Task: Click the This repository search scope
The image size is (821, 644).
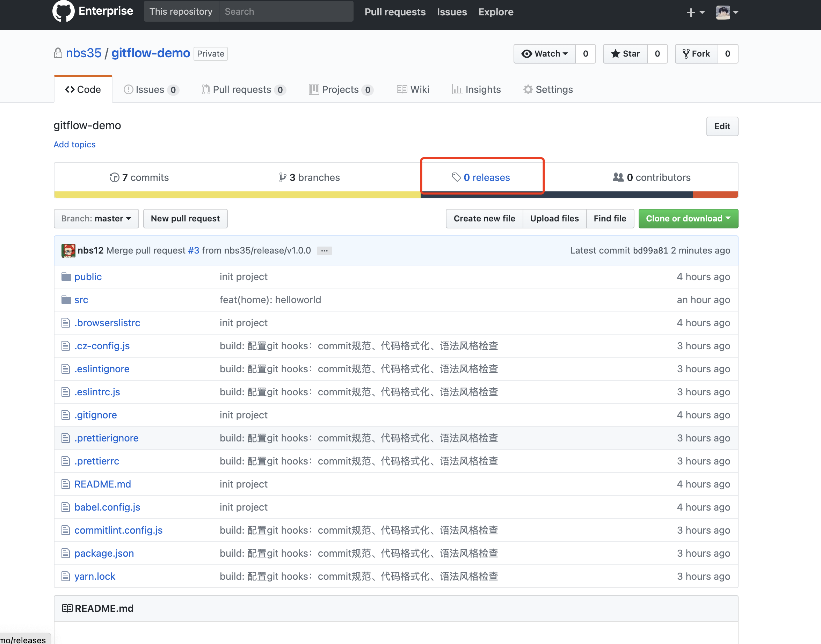Action: [181, 11]
